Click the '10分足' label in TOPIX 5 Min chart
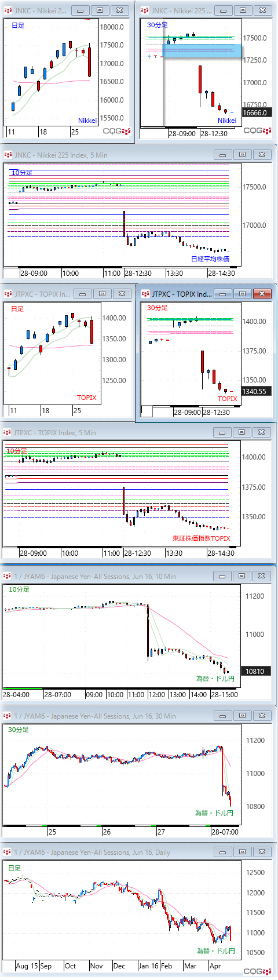The height and width of the screenshot is (980, 278). pos(16,450)
